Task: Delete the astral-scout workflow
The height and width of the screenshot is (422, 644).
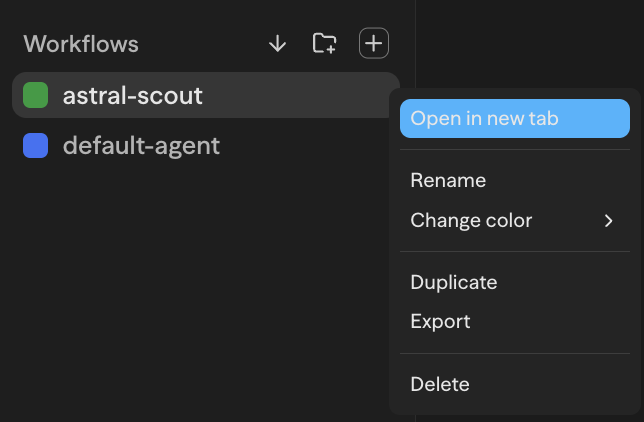Action: coord(440,384)
